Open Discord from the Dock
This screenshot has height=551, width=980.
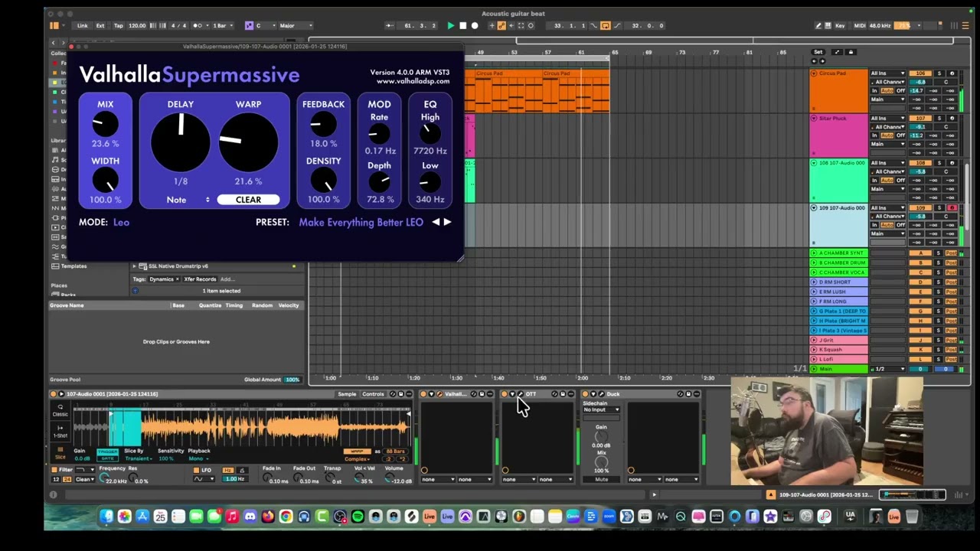pos(250,517)
